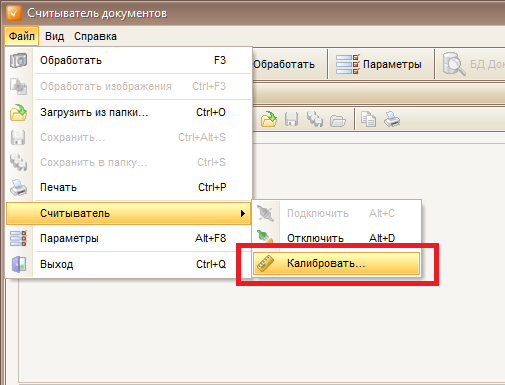505x385 pixels.
Task: Click the save-to-folder multi-floppy toolbar icon
Action: pyautogui.click(x=315, y=119)
